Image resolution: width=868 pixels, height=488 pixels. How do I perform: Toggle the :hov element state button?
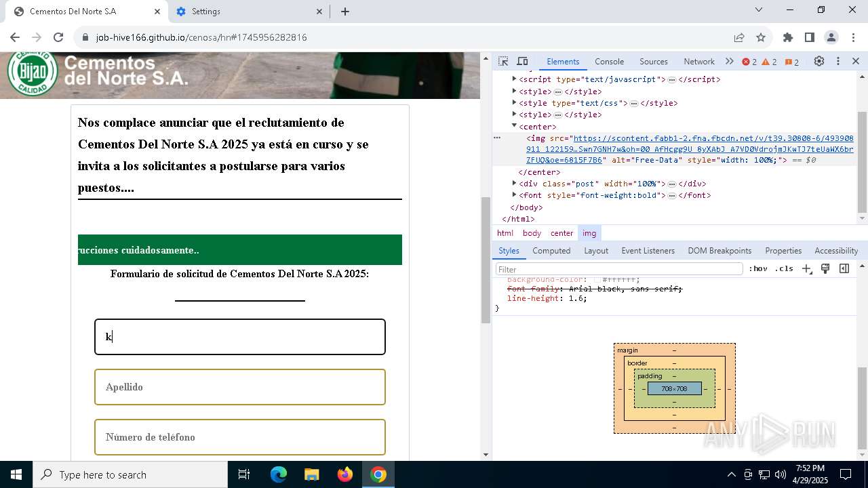point(758,268)
